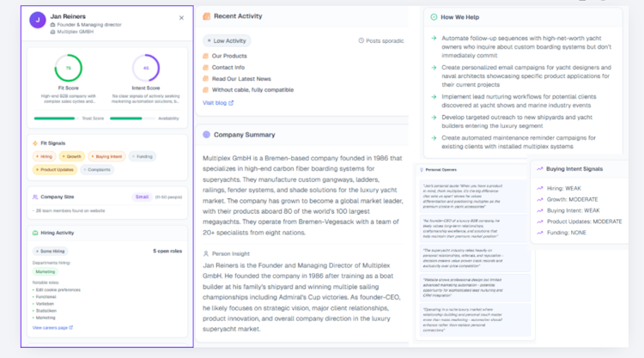Click the Low Activity badge
The height and width of the screenshot is (358, 644).
(227, 40)
